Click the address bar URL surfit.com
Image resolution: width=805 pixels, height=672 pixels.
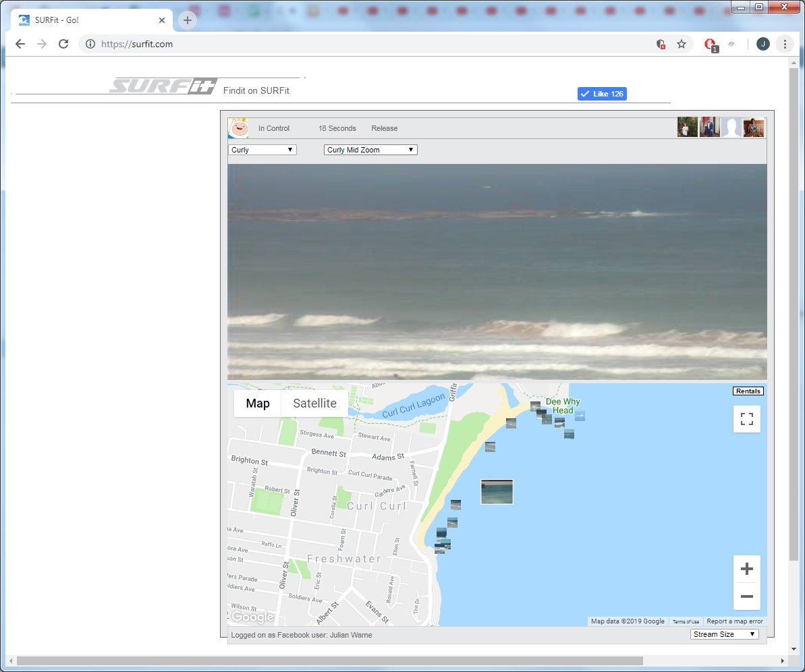(137, 44)
